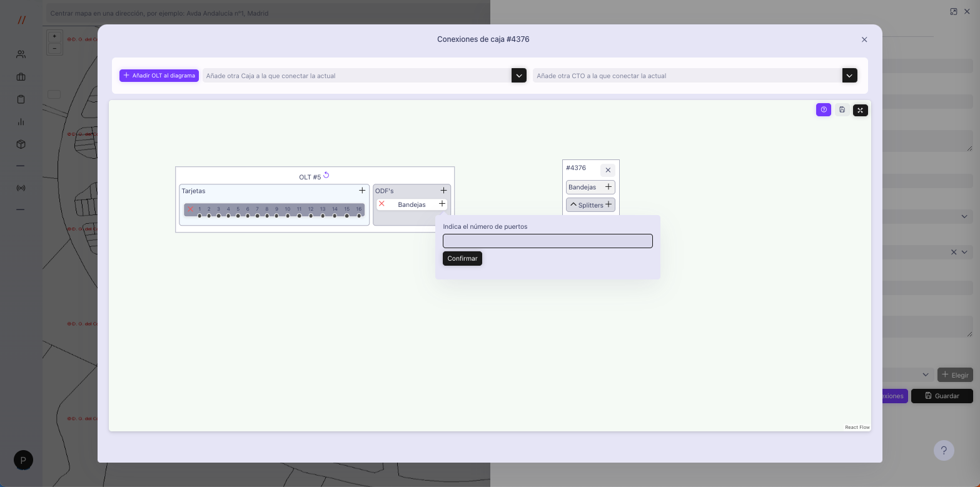
Task: Open the P user avatar menu
Action: pyautogui.click(x=23, y=460)
